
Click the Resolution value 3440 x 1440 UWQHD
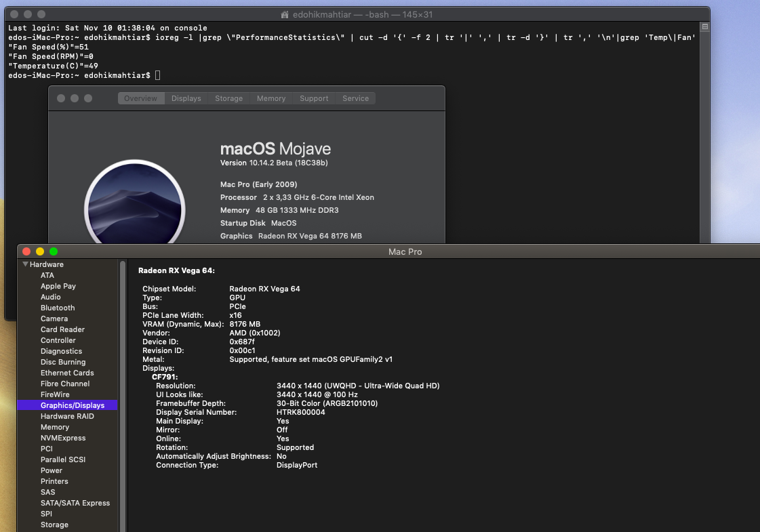click(358, 386)
